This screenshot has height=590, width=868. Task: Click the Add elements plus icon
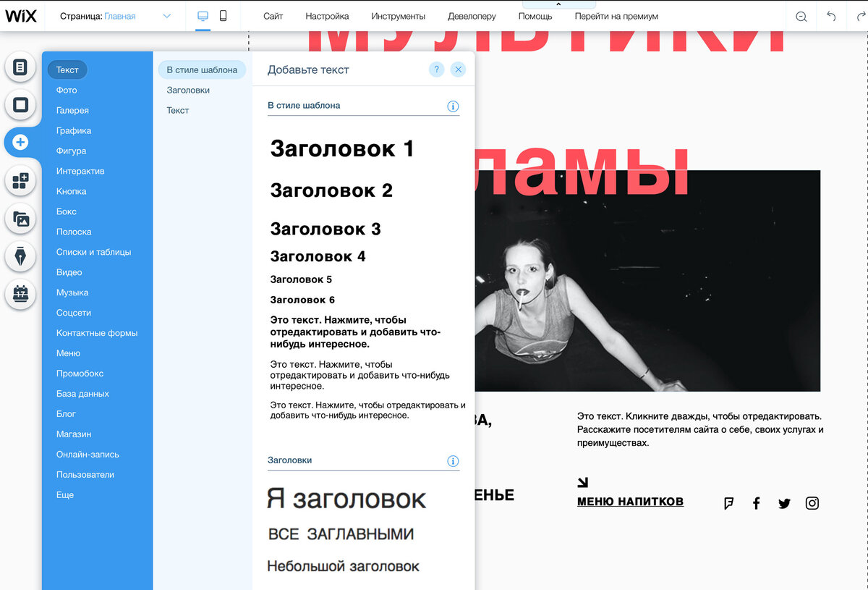coord(20,143)
